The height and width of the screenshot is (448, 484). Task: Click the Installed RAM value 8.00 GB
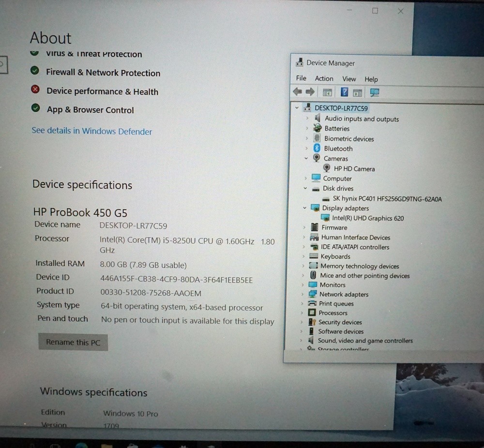143,265
